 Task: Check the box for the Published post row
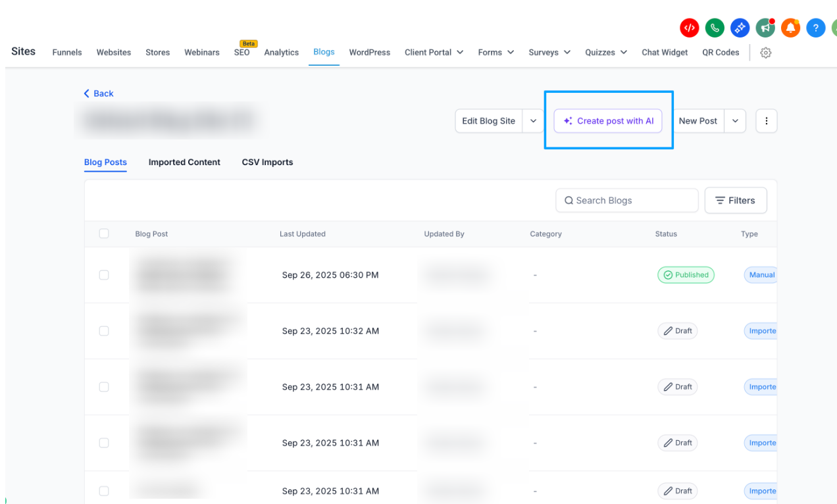tap(104, 275)
